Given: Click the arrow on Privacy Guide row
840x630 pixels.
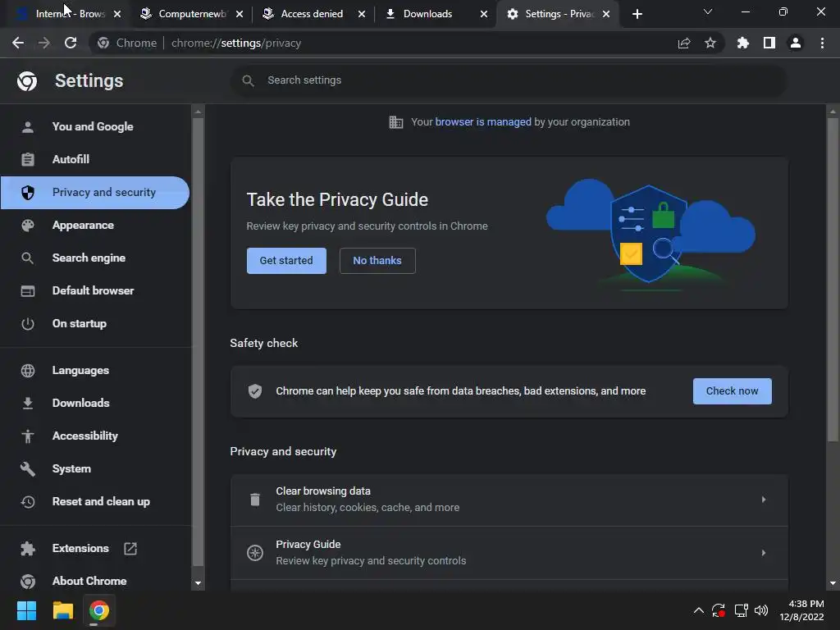Looking at the screenshot, I should click(x=764, y=553).
